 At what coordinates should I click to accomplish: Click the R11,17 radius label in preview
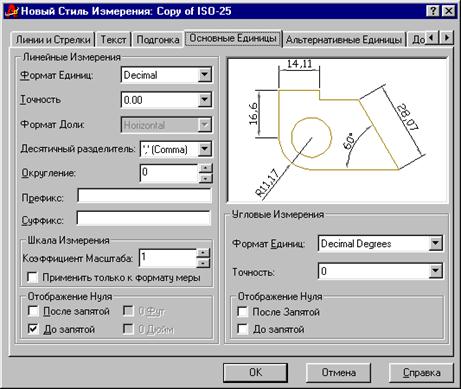(x=267, y=183)
